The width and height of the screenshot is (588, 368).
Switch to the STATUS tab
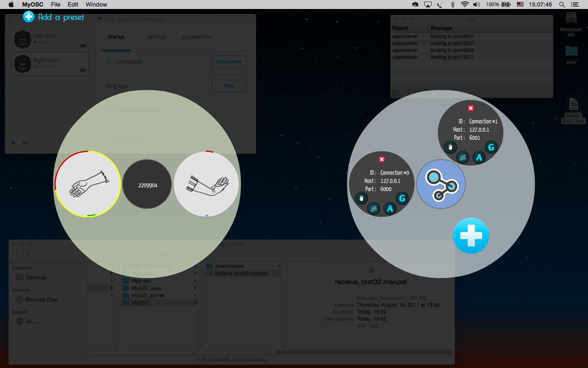tap(116, 37)
